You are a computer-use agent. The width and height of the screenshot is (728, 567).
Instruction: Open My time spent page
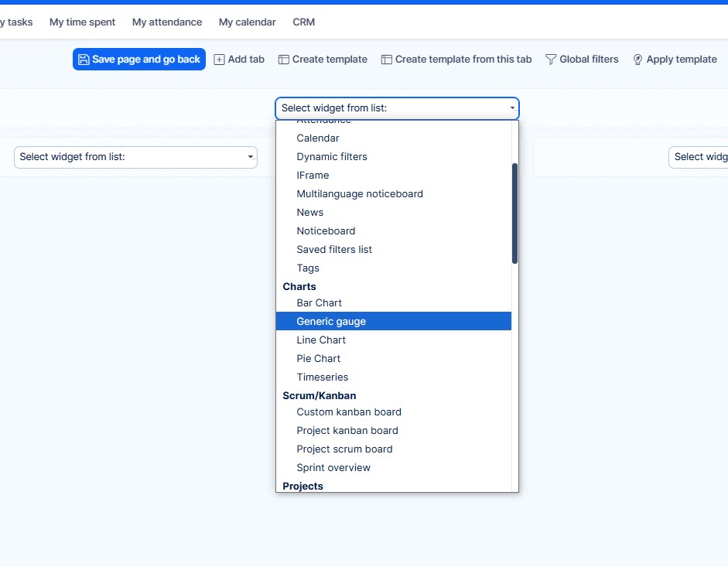click(82, 22)
